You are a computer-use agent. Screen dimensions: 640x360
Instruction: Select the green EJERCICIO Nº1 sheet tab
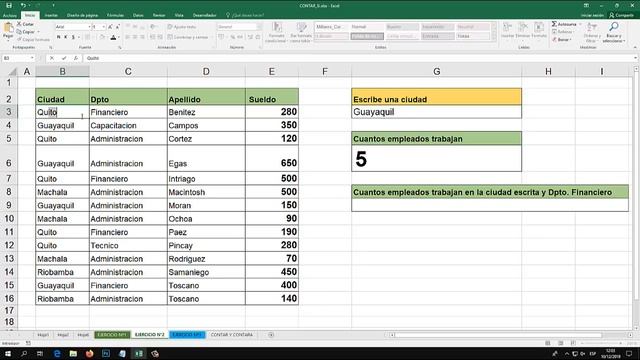tap(113, 335)
